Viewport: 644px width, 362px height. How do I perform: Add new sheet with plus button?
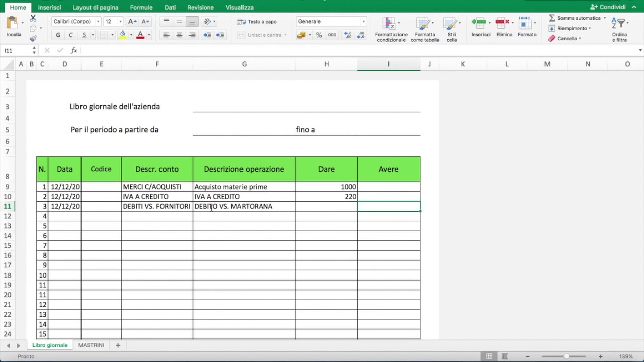(118, 345)
